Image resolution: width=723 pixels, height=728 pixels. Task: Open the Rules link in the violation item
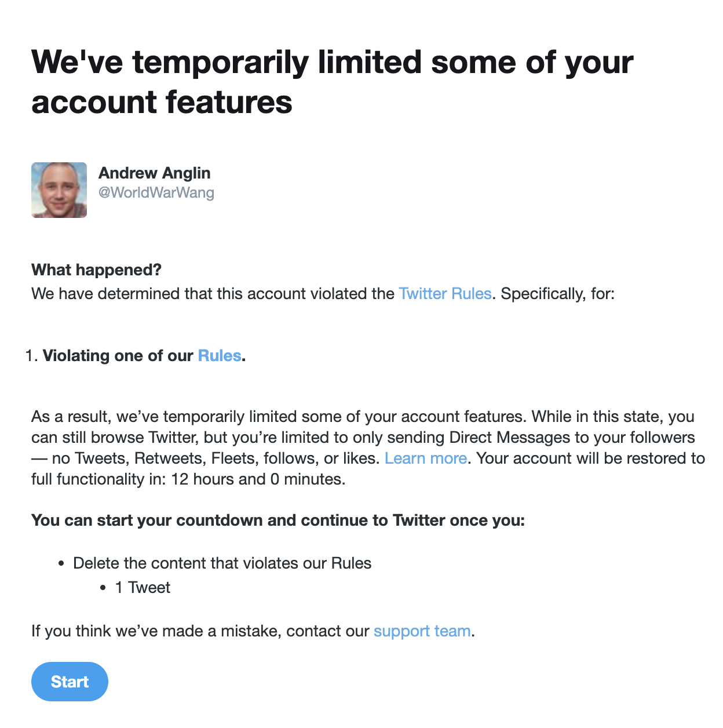[x=220, y=356]
